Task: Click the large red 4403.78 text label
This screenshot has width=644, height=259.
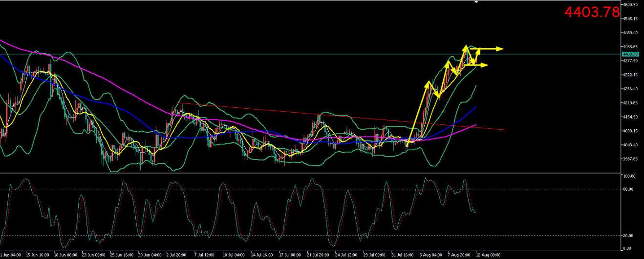Action: pos(592,12)
